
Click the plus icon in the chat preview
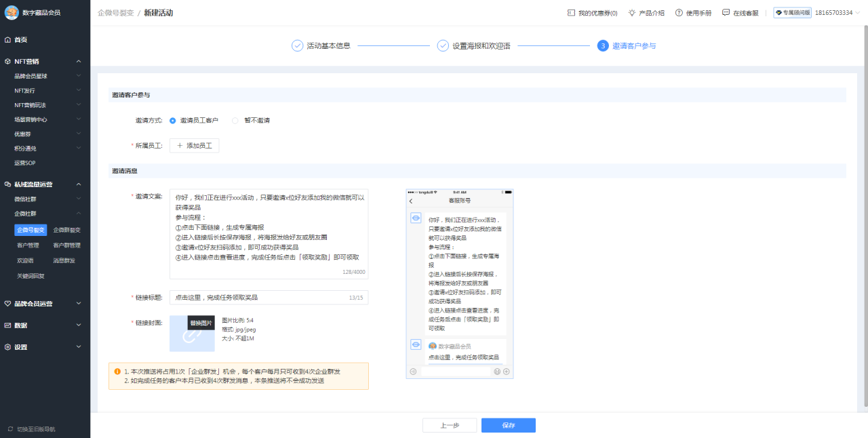click(505, 372)
